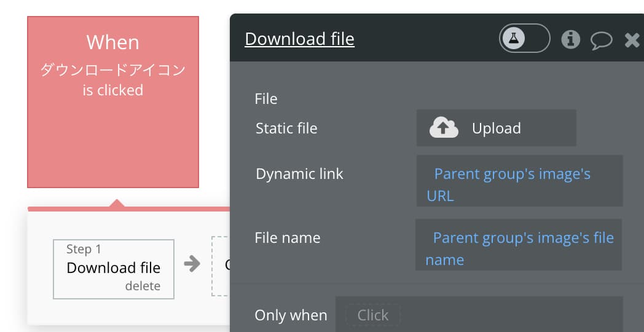Screen dimensions: 644x332
Task: Click the gray arrow after Step 1
Action: 192,263
